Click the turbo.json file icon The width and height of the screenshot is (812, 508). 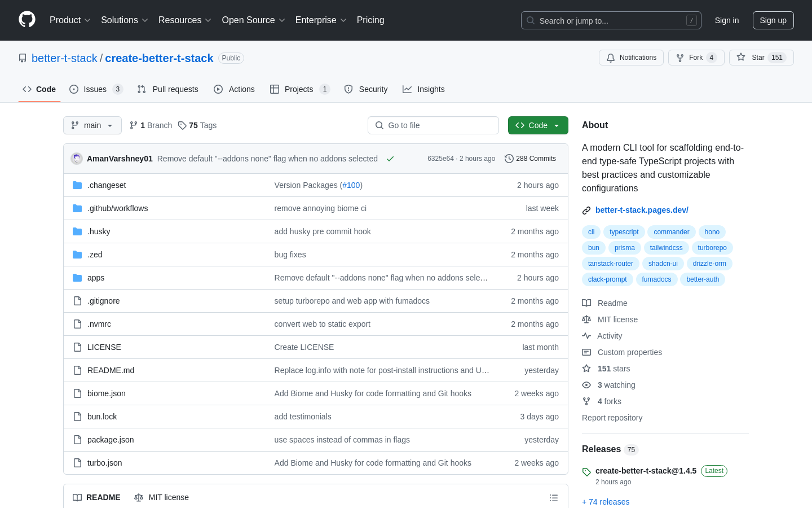77,463
